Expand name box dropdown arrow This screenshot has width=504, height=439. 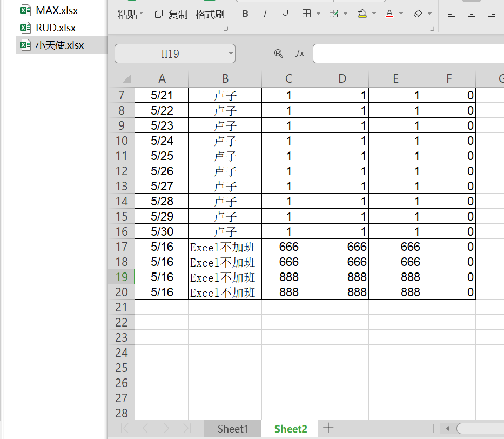(231, 54)
